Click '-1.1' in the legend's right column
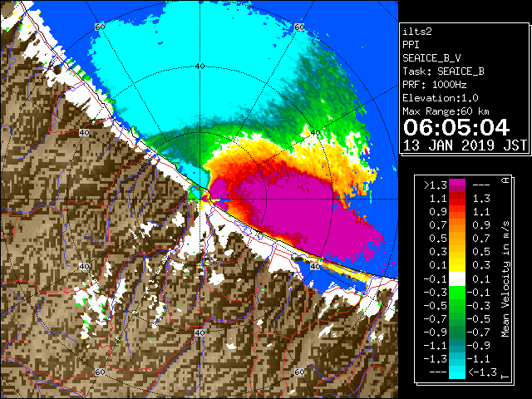Screen dimensions: 532x399 click(x=479, y=358)
